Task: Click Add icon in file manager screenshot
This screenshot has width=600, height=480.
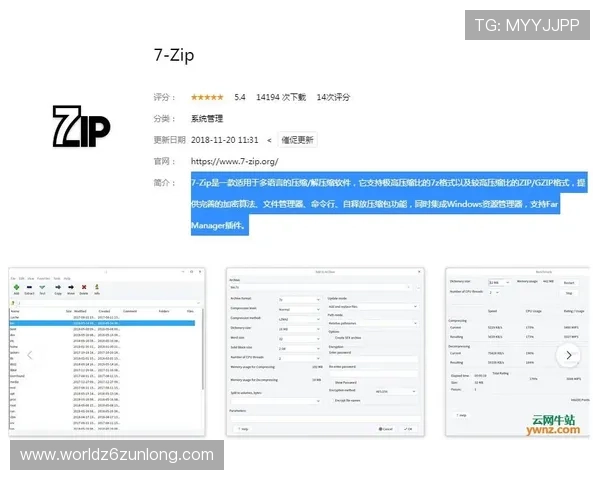Action: point(16,289)
